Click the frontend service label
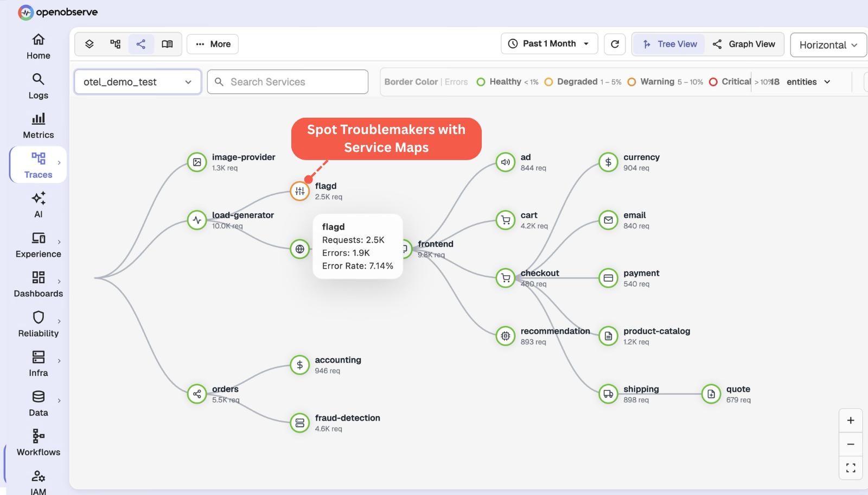The image size is (868, 495). coord(436,244)
